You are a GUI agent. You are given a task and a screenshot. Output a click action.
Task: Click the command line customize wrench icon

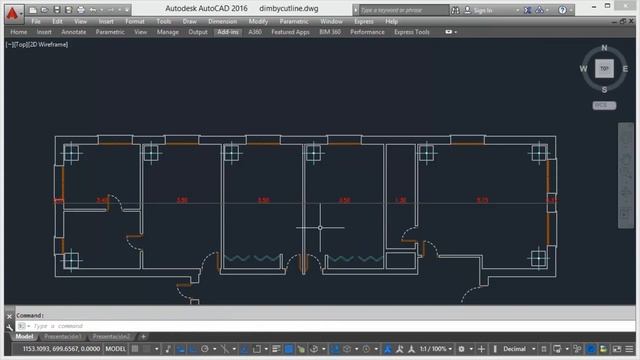tap(9, 327)
